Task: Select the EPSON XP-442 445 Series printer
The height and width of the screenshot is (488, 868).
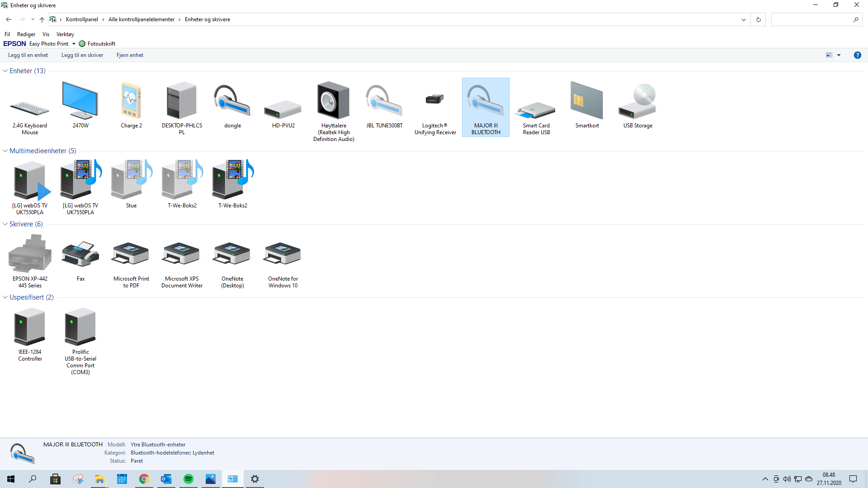Action: click(x=30, y=261)
